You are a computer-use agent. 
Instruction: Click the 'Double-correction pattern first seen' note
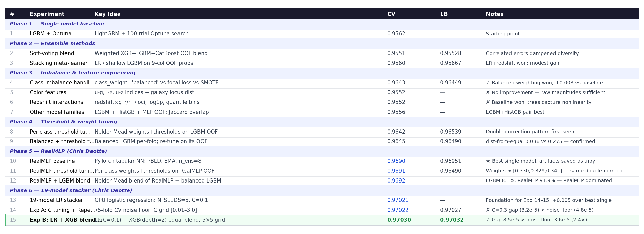coord(530,132)
